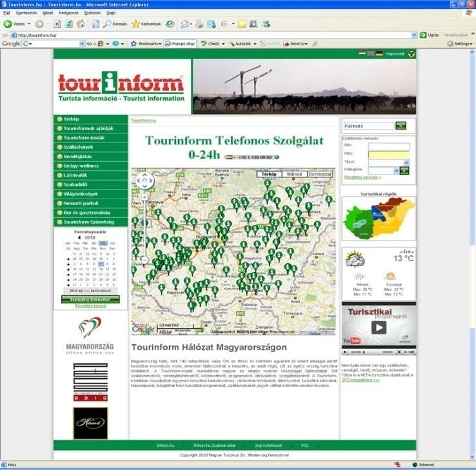Click the Keresés site search field
Viewport: 476px width, 470px height.
click(x=369, y=126)
